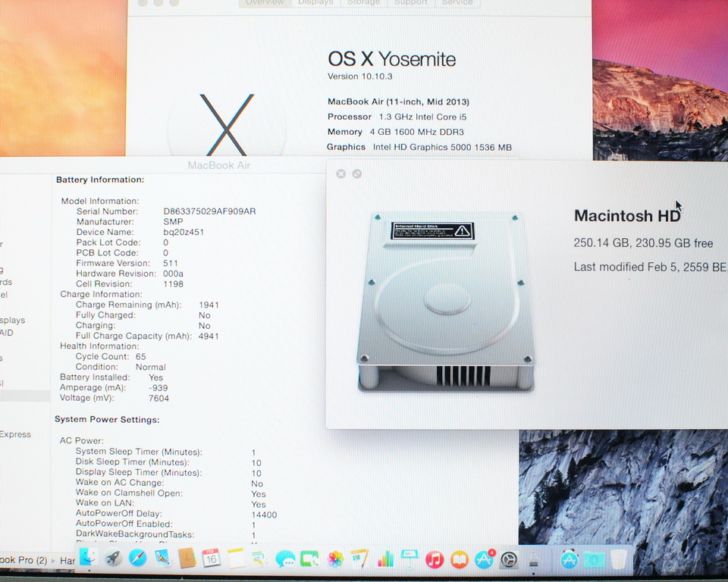Click 250.14 GB, 230.95 GB free text
The image size is (728, 582).
644,243
